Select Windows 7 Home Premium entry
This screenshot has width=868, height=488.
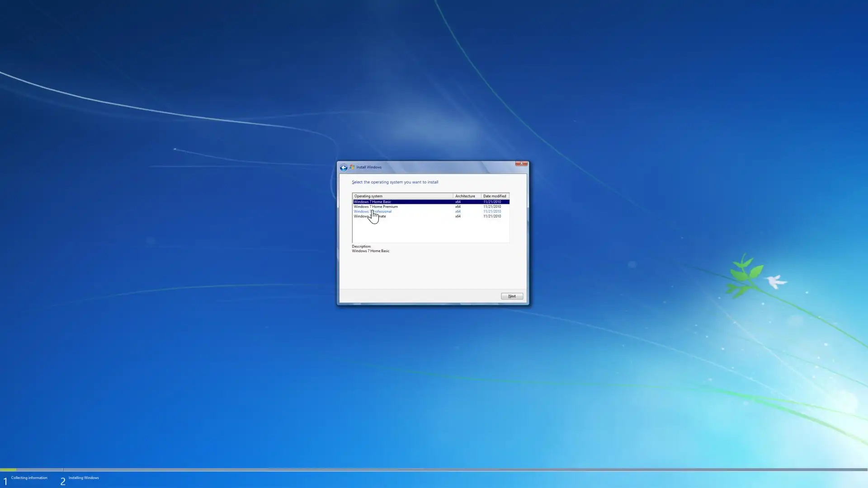pyautogui.click(x=376, y=206)
